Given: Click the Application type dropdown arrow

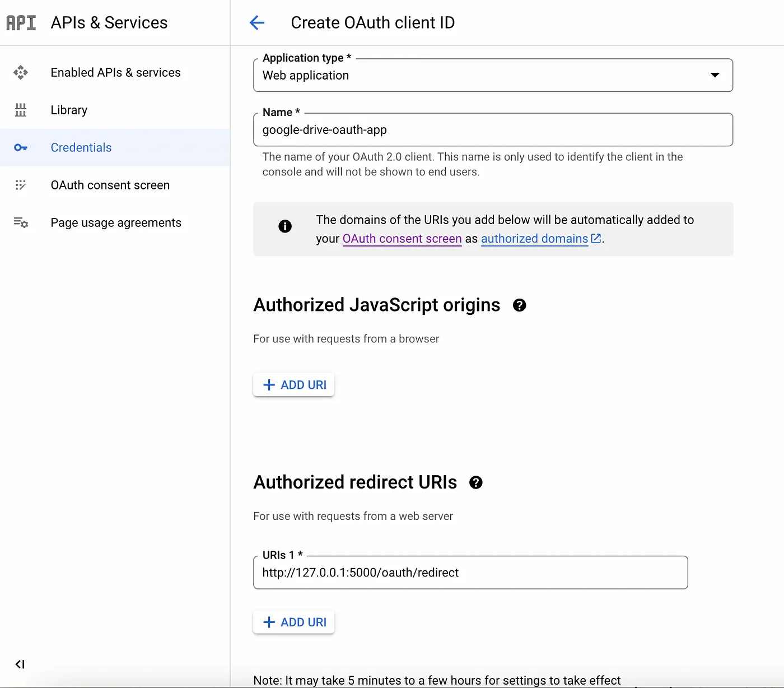Looking at the screenshot, I should point(715,75).
